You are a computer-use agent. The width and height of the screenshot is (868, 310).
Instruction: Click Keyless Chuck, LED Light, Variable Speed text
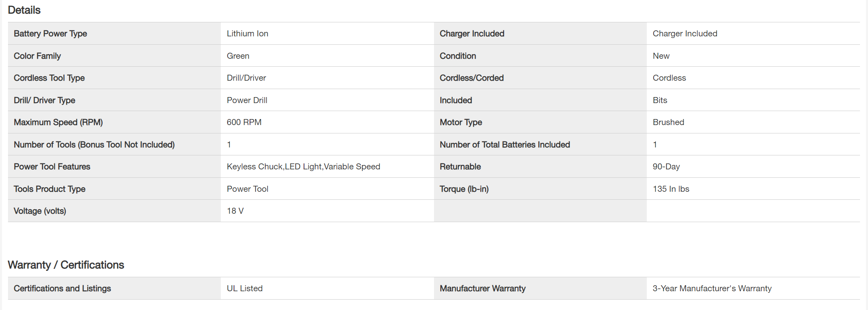coord(303,167)
